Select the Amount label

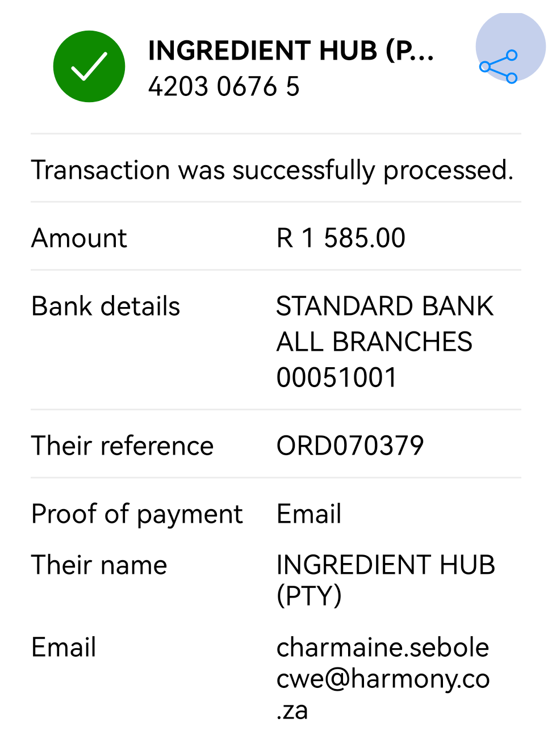(x=79, y=238)
